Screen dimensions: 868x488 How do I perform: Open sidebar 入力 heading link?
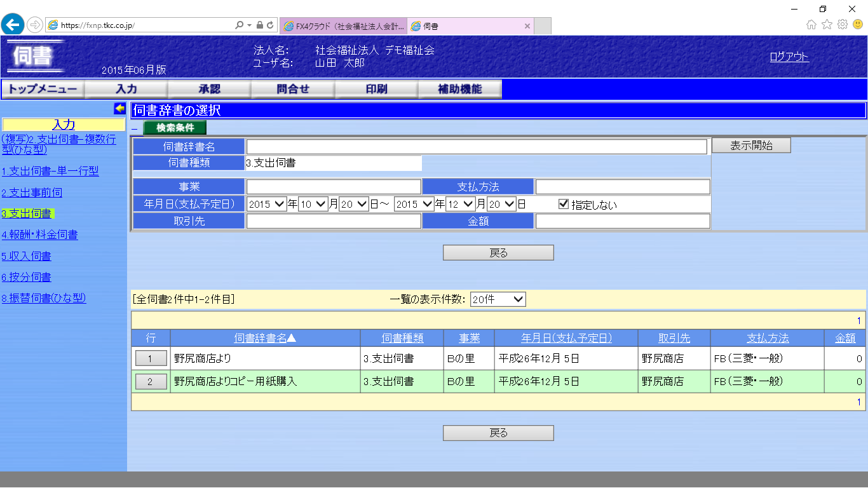pos(64,125)
